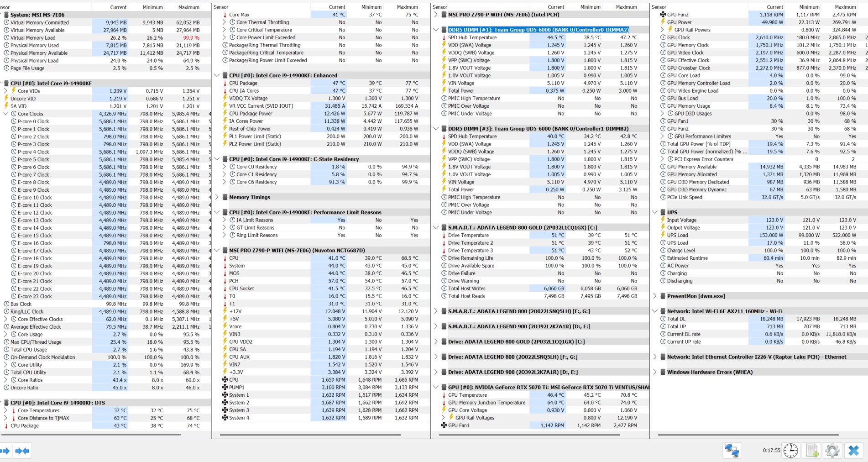868x462 pixels.
Task: Click the expand columns right-arrow icon
Action: click(5, 451)
